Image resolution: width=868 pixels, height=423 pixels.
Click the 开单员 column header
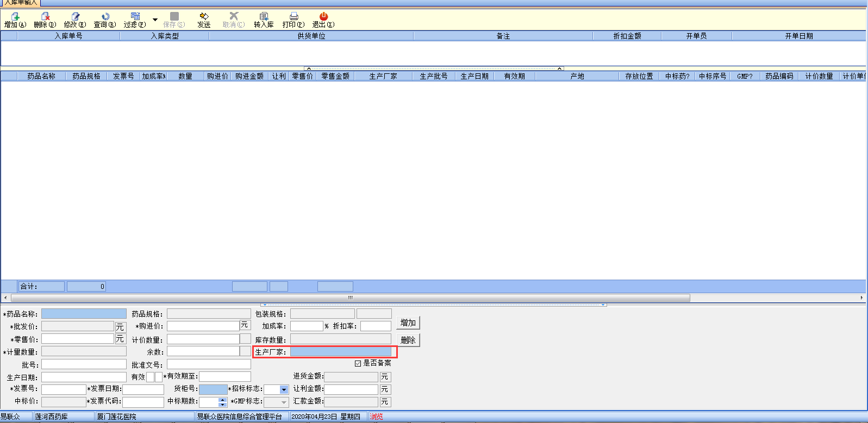696,36
